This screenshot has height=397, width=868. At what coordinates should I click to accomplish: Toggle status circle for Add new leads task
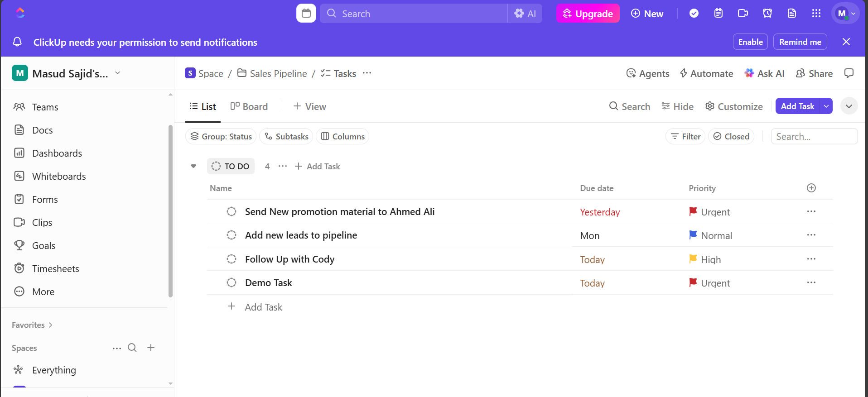[x=231, y=235]
